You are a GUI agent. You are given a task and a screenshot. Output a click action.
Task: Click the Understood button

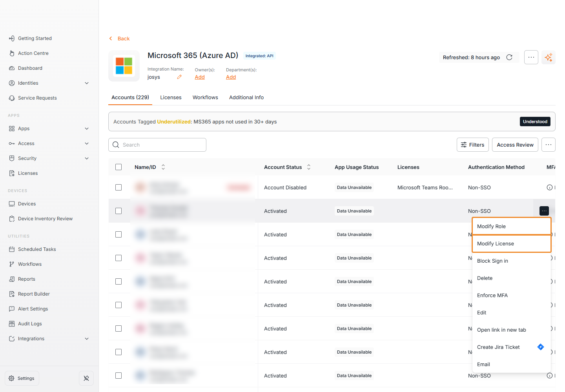pos(535,122)
